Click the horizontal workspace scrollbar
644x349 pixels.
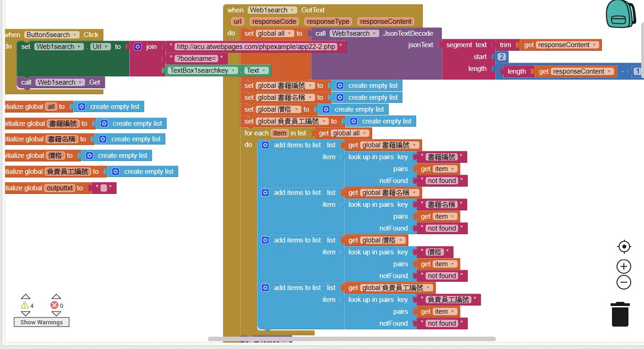pyautogui.click(x=352, y=339)
